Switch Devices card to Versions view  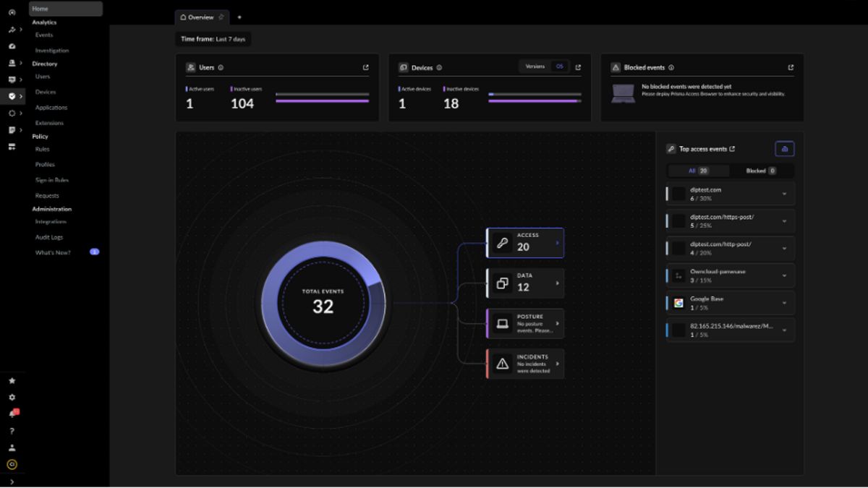(x=535, y=67)
